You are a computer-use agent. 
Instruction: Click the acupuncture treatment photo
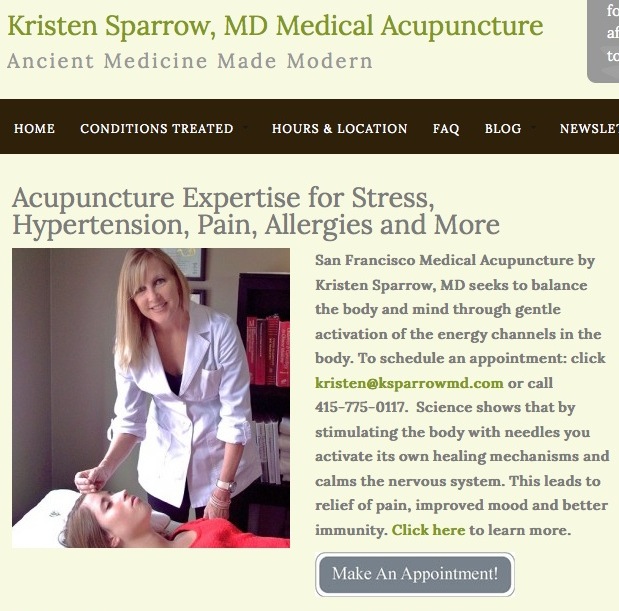coord(151,398)
